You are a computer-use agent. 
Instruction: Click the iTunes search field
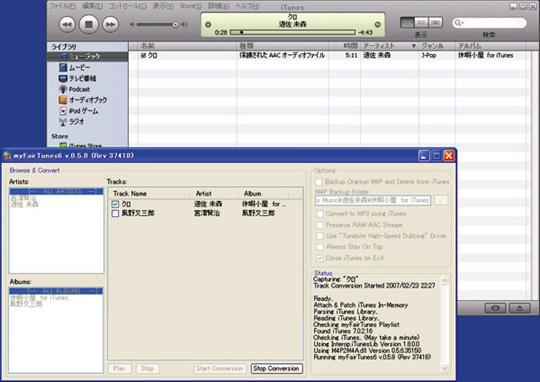[489, 23]
